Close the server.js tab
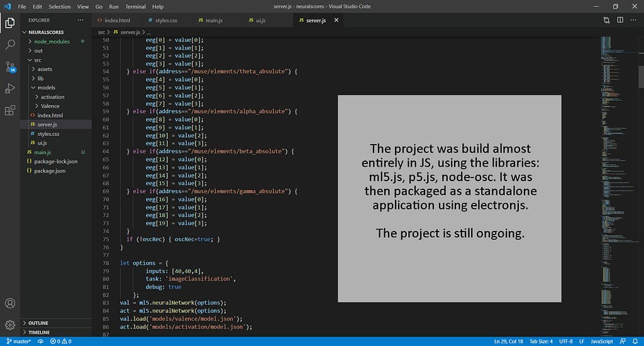Image resolution: width=644 pixels, height=346 pixels. [x=336, y=20]
